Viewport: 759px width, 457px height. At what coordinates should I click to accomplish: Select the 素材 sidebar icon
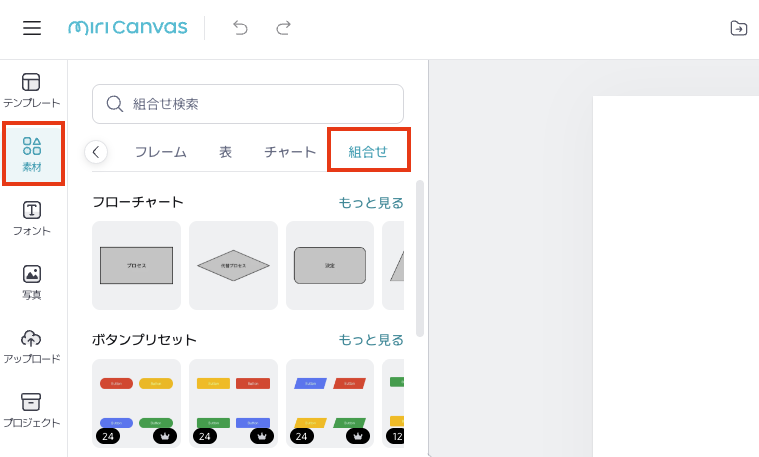[x=32, y=154]
